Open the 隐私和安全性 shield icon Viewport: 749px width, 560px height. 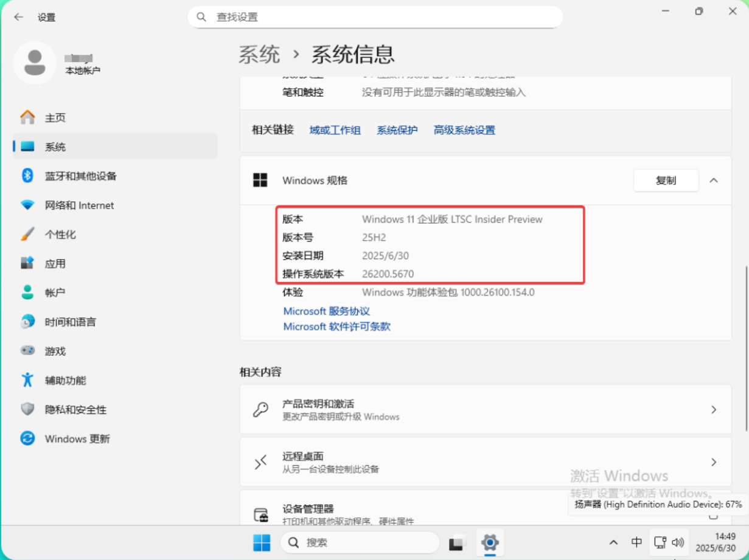(x=27, y=409)
